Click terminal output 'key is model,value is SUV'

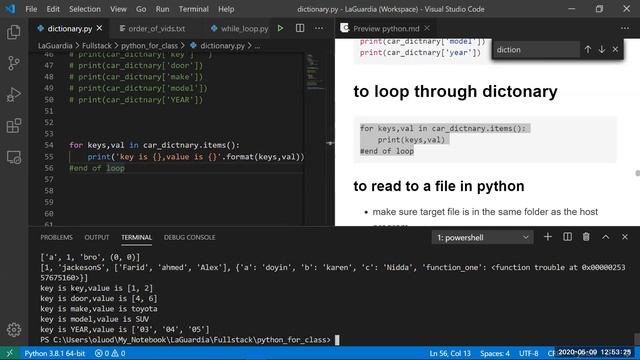tap(94, 319)
